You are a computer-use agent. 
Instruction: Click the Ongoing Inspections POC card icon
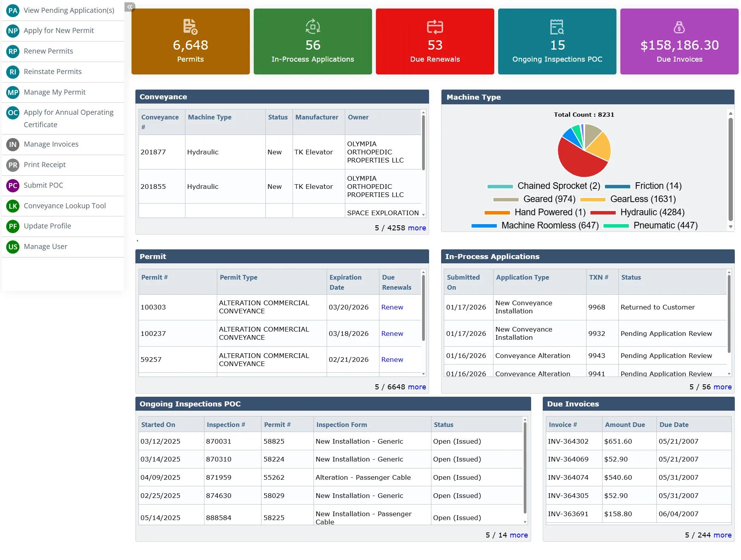(x=557, y=27)
